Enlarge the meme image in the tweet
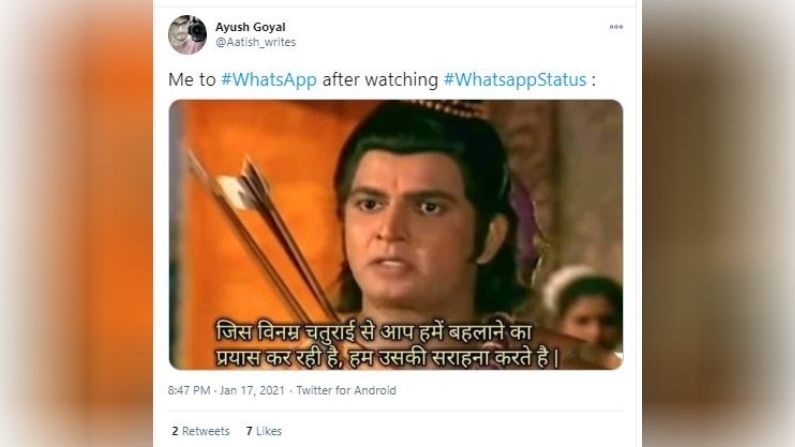 tap(395, 235)
